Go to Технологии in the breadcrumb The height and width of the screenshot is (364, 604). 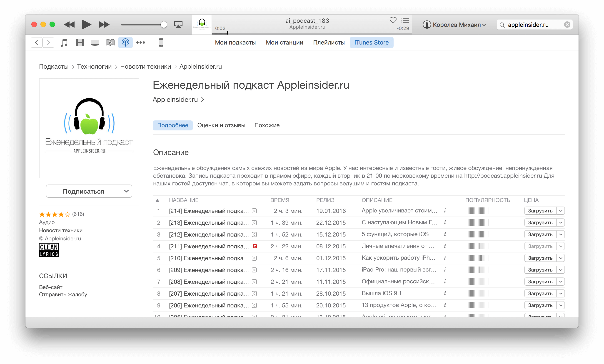point(94,66)
